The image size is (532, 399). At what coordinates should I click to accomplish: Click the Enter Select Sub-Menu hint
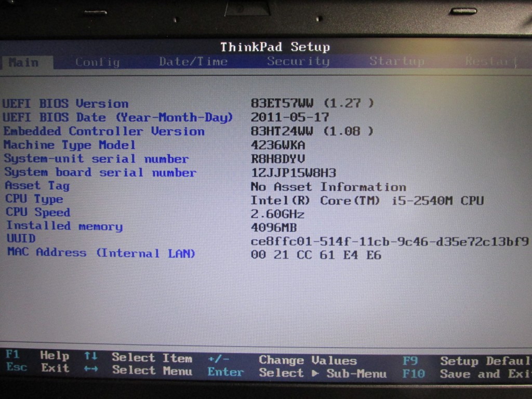tap(297, 373)
